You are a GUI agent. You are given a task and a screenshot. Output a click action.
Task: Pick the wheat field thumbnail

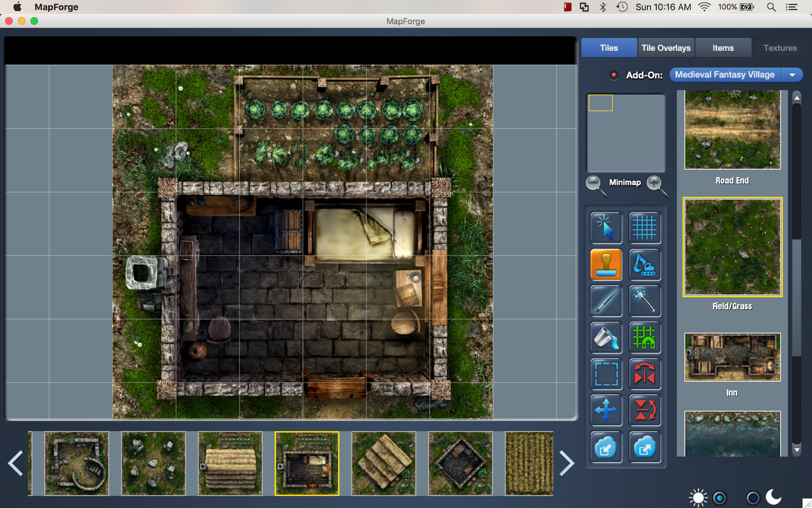click(529, 464)
